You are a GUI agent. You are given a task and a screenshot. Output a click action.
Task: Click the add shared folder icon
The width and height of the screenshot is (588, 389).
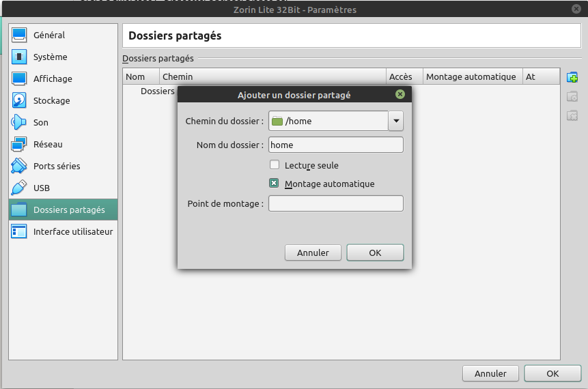click(x=572, y=77)
